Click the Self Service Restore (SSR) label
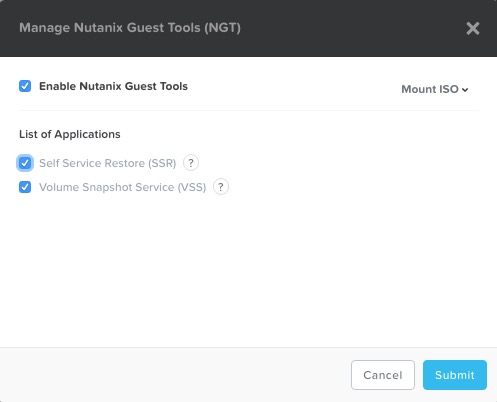 click(x=107, y=163)
